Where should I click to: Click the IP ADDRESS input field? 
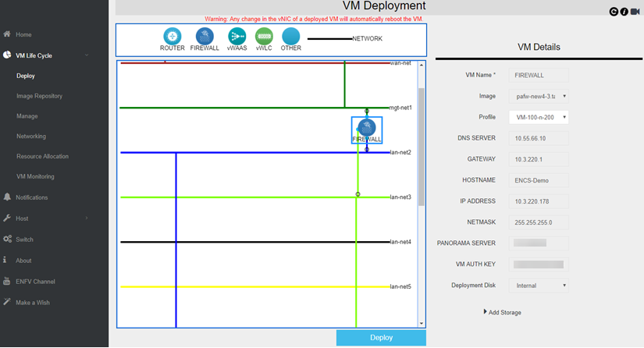538,201
